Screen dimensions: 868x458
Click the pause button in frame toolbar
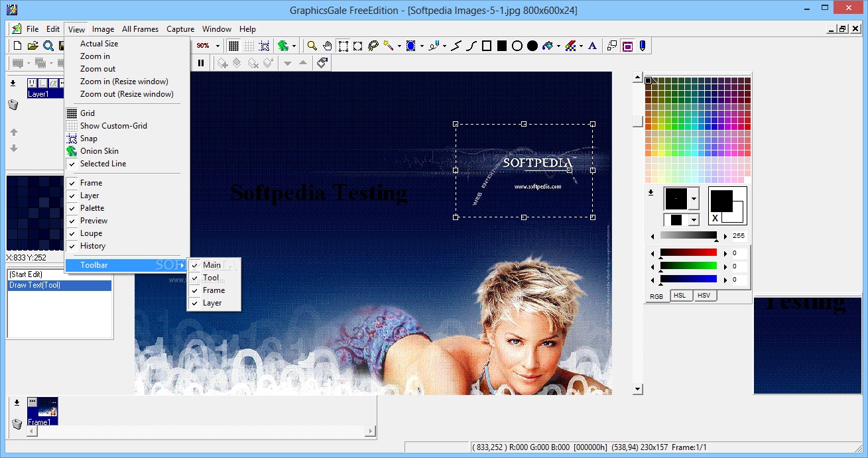201,63
